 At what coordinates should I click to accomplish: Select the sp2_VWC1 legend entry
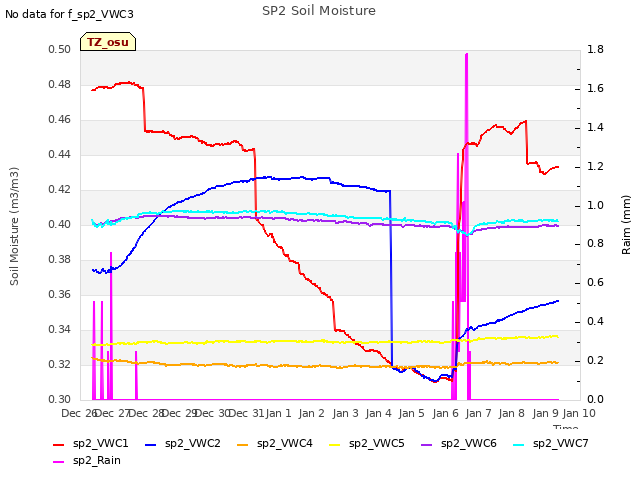point(91,444)
